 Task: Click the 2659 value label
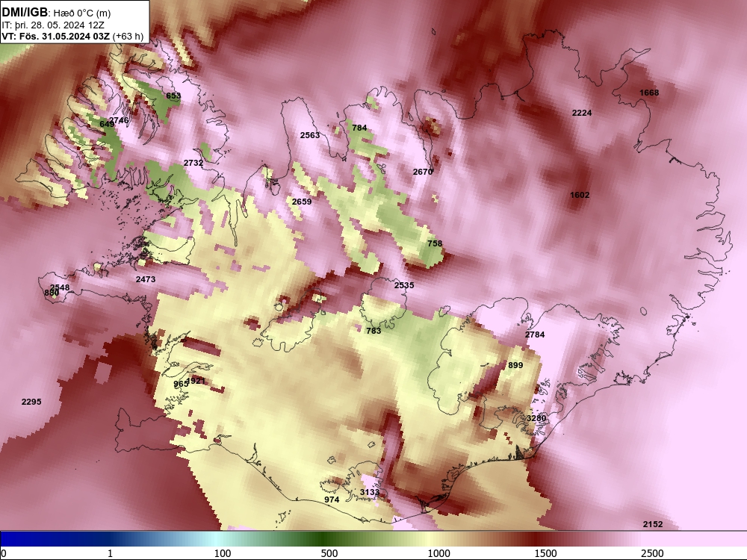coord(302,202)
